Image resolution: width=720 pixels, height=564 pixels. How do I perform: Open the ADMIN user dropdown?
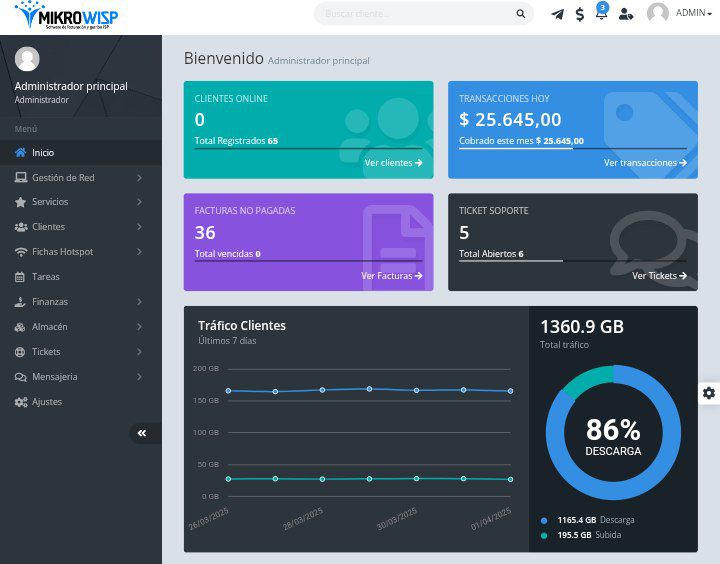pyautogui.click(x=694, y=13)
